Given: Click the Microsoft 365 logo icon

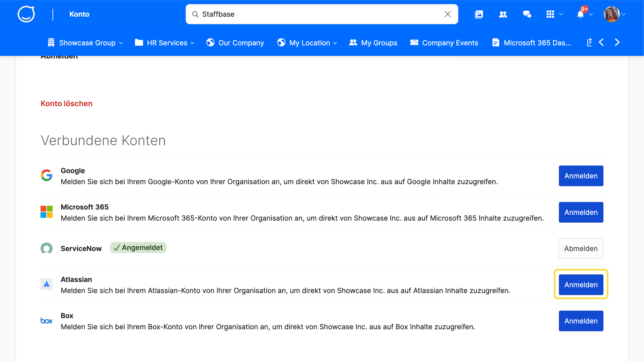Looking at the screenshot, I should [x=47, y=212].
